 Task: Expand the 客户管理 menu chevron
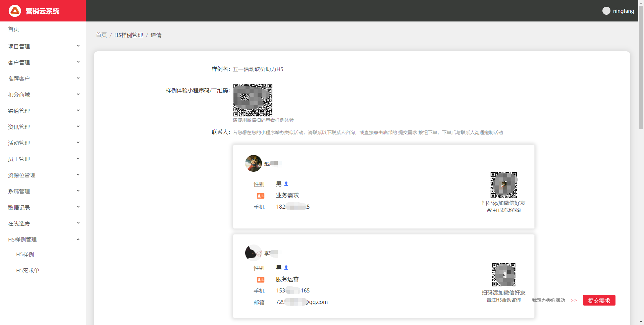(78, 62)
